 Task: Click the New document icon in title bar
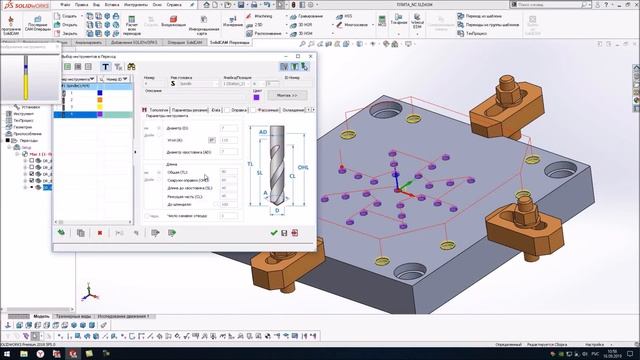[215, 5]
